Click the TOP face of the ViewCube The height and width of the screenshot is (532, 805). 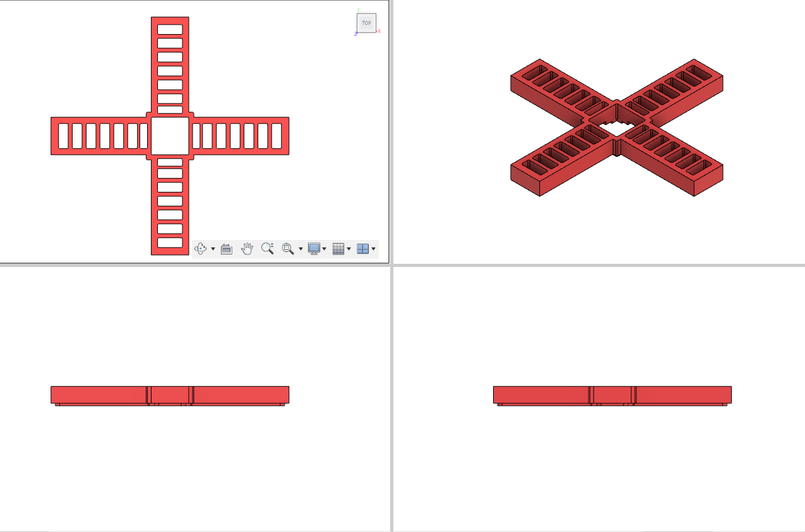(366, 23)
